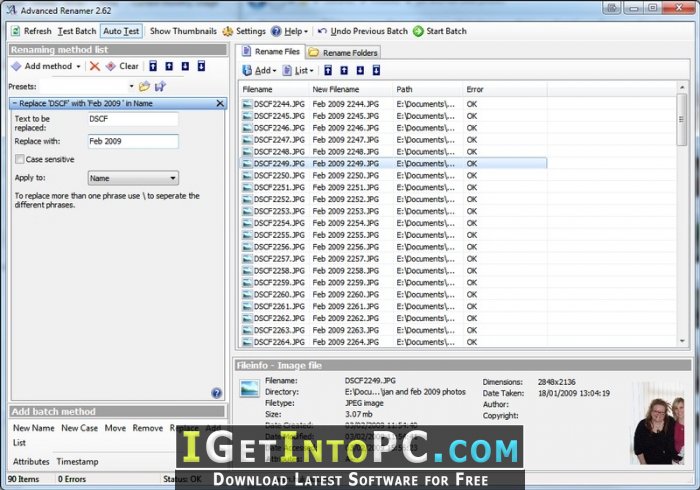Open the Timestamp batch method
Image resolution: width=700 pixels, height=490 pixels.
pyautogui.click(x=77, y=461)
